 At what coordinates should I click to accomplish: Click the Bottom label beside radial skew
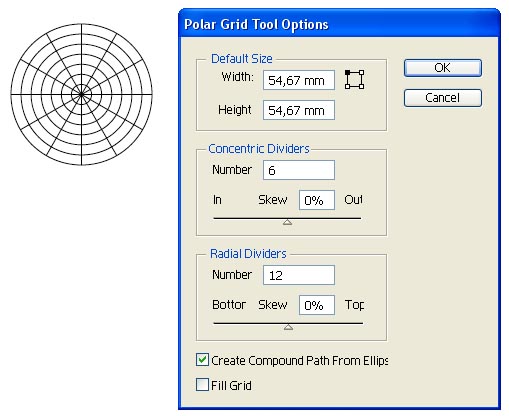[229, 305]
